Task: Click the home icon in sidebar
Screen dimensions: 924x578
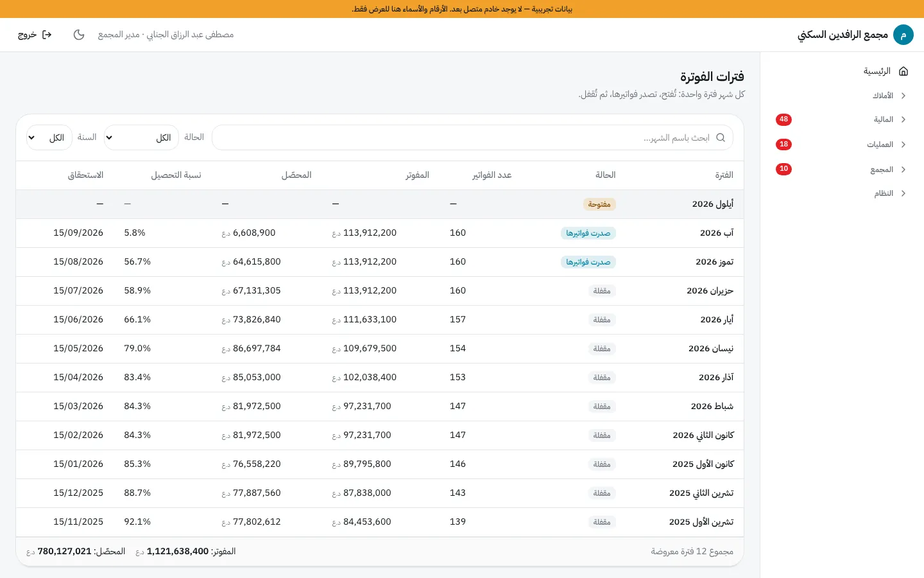Action: (x=903, y=71)
